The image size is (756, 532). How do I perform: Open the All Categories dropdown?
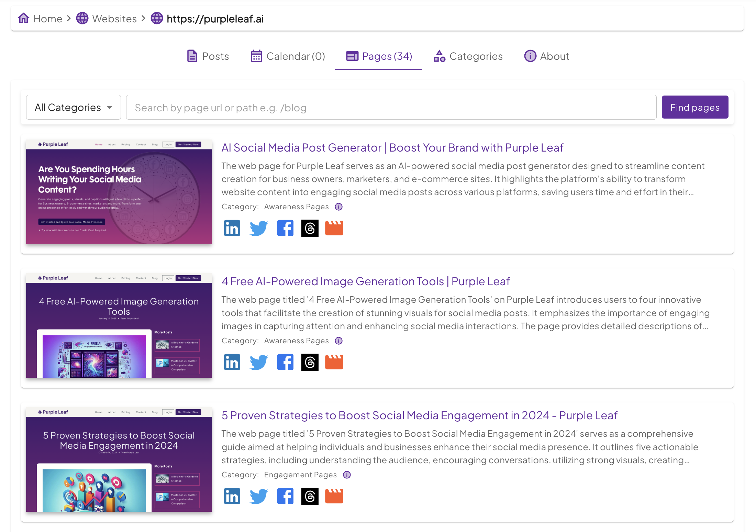coord(74,108)
